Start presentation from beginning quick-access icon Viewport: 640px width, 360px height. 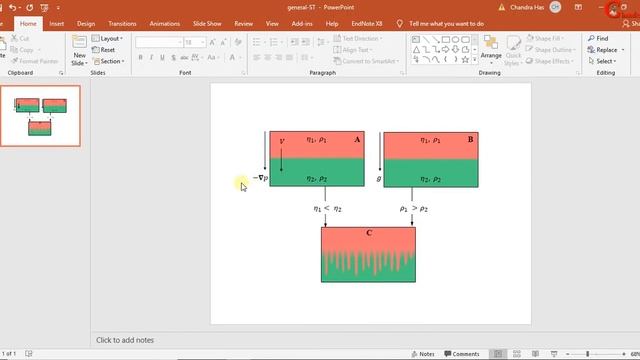click(44, 7)
